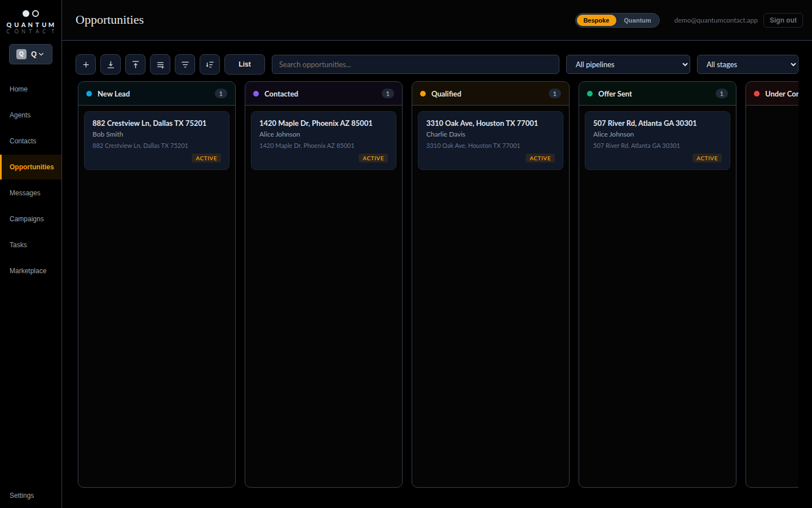Open the filter funnel icon
This screenshot has width=812, height=508.
(185, 64)
